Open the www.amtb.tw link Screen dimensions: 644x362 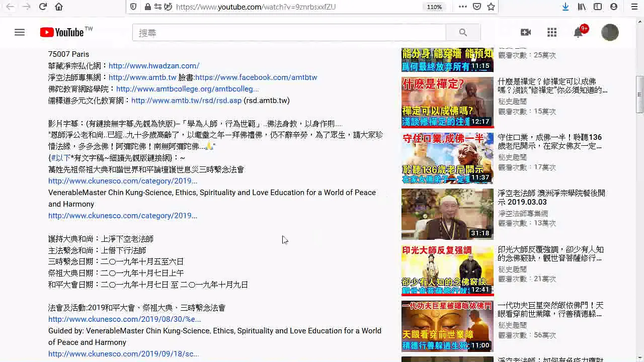click(142, 77)
